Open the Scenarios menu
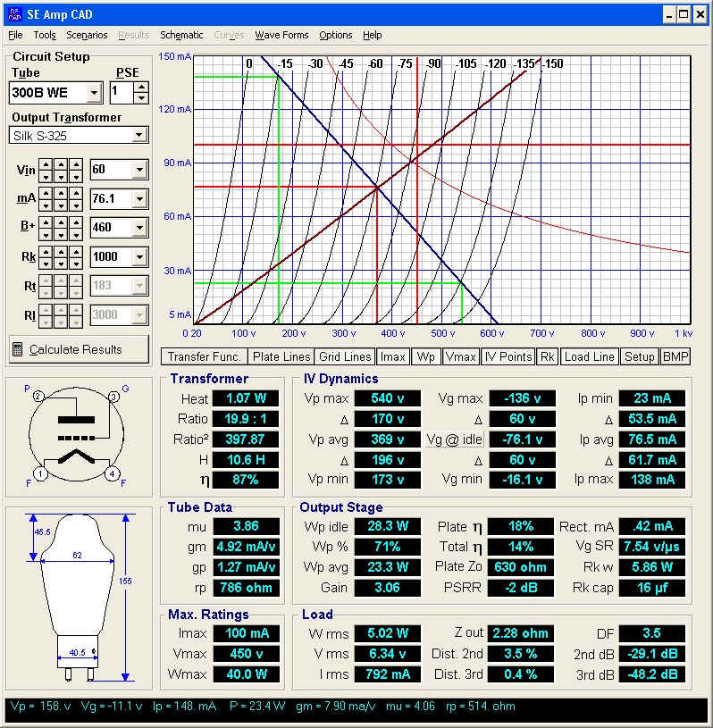The height and width of the screenshot is (728, 713). [87, 35]
